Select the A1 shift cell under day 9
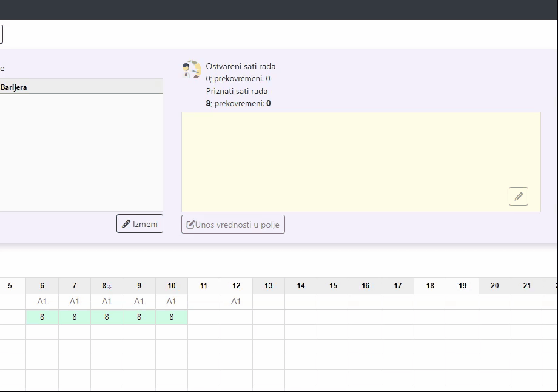Screen dimensions: 558x392 point(139,301)
